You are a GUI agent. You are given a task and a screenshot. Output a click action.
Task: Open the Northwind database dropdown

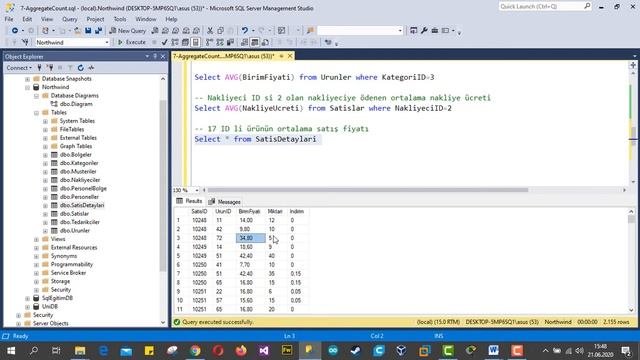coord(107,42)
